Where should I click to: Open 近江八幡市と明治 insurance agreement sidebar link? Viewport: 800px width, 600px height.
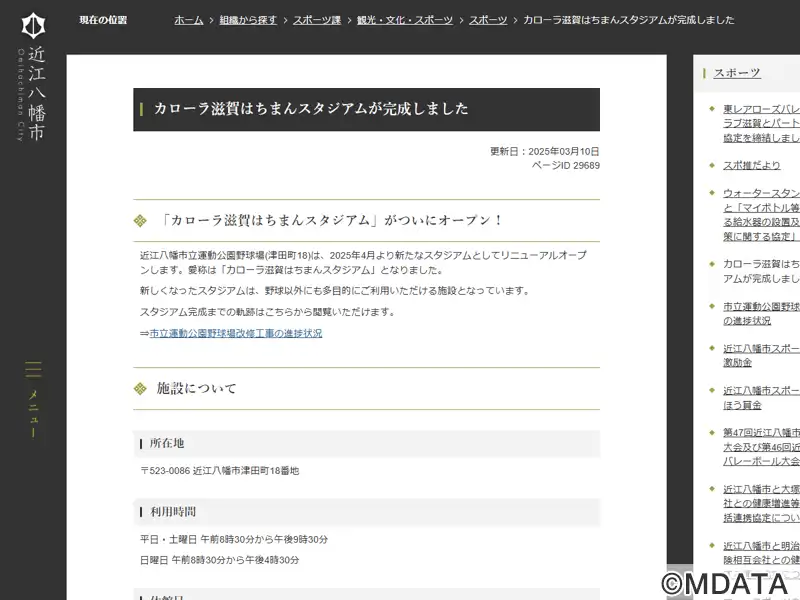click(761, 553)
